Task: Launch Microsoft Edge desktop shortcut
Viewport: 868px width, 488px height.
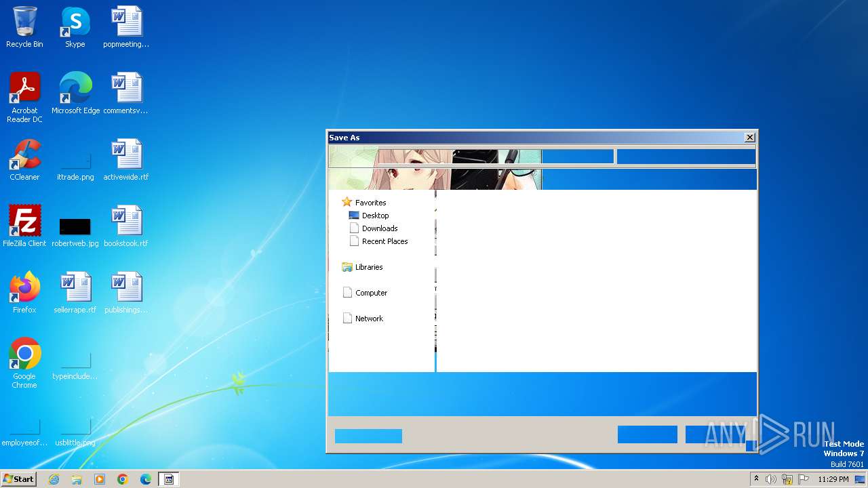Action: pos(75,94)
